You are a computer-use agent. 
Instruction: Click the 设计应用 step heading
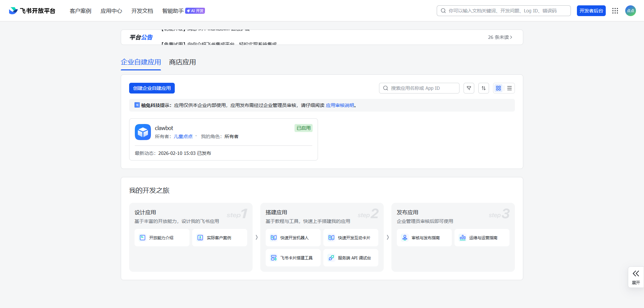click(x=145, y=212)
